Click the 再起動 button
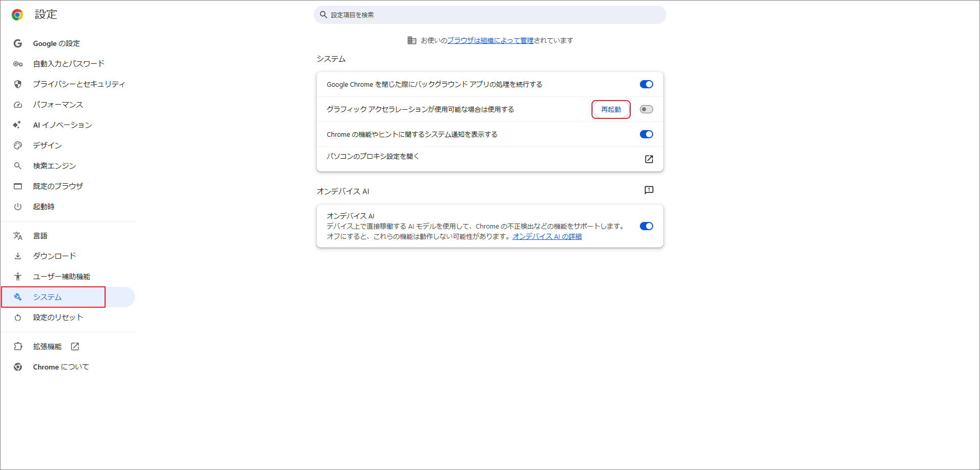Image resolution: width=980 pixels, height=470 pixels. (611, 109)
